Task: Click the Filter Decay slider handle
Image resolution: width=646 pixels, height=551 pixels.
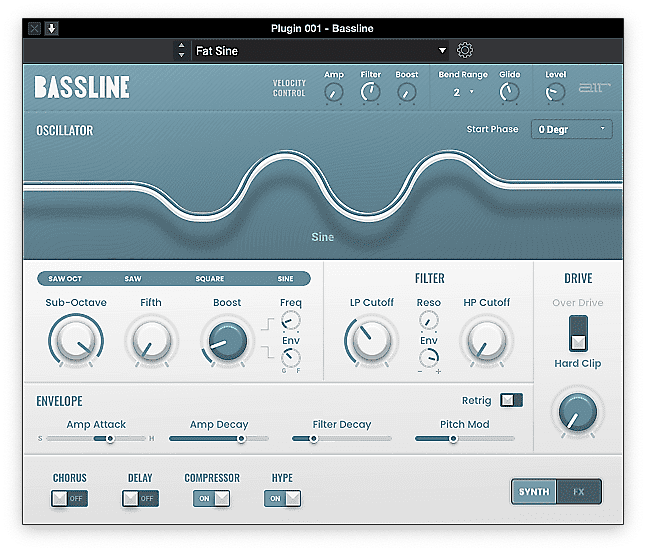Action: click(x=314, y=439)
